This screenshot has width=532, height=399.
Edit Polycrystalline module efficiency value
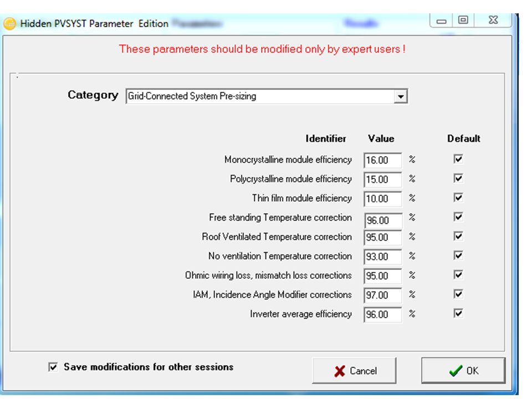click(x=383, y=180)
